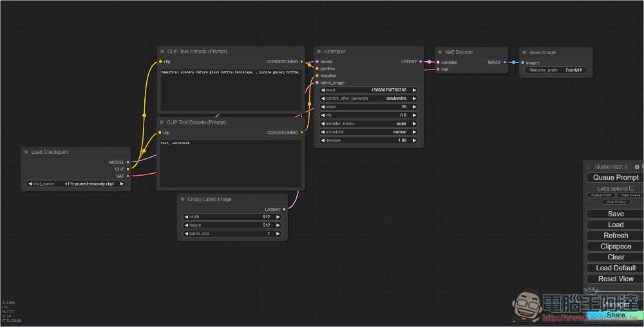Select the MODEL output connector on Load Checkpoint
This screenshot has height=327, width=644.
pyautogui.click(x=128, y=162)
